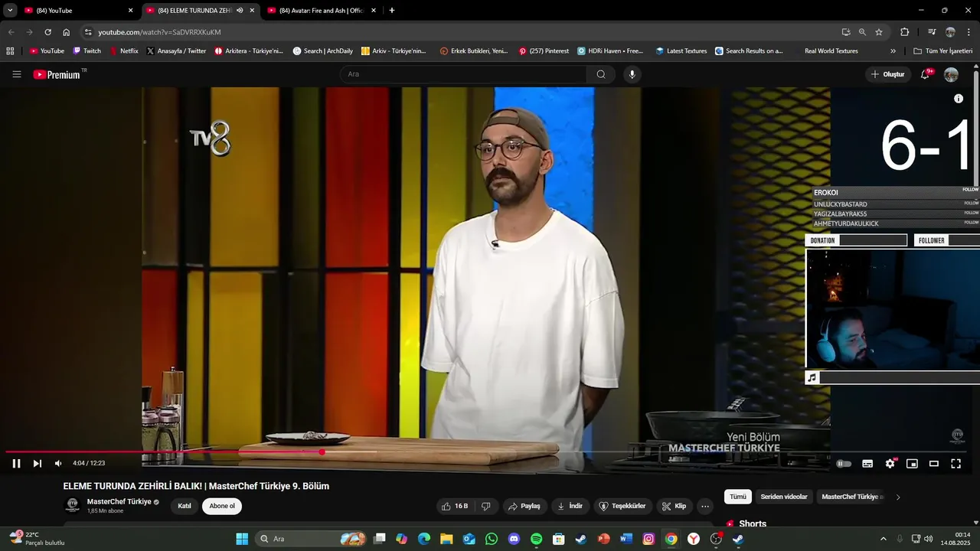Mute the playing ELEME TURUNDA tab
This screenshot has width=980, height=551.
(240, 11)
